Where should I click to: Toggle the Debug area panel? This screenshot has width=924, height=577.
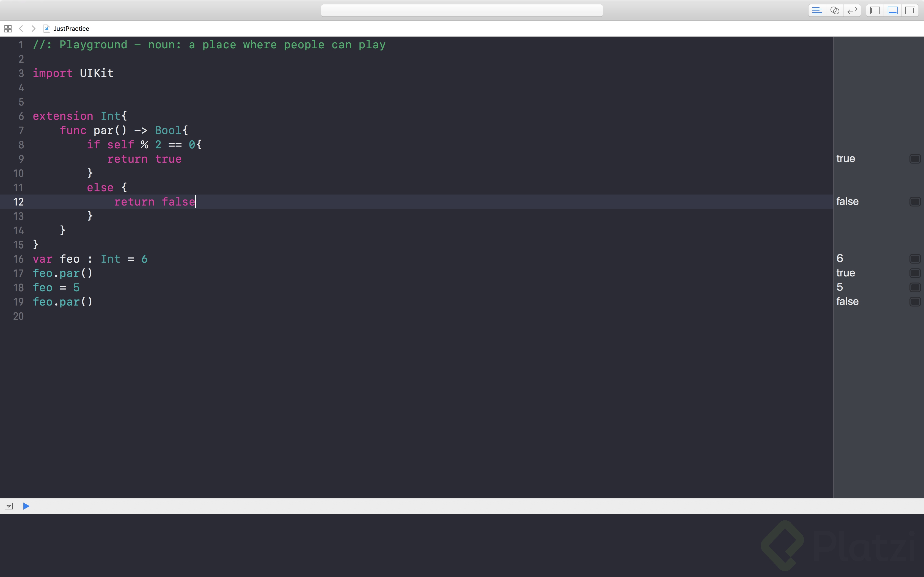[892, 10]
